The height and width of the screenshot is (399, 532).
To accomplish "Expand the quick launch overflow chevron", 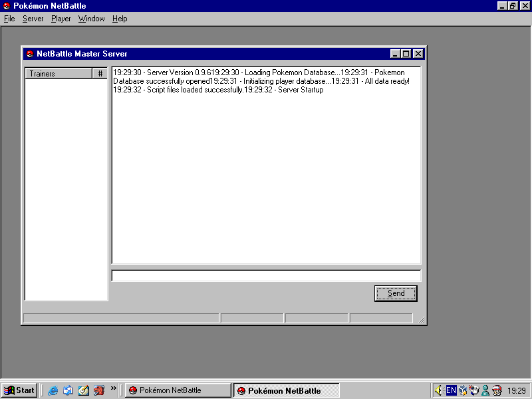I will tap(113, 388).
